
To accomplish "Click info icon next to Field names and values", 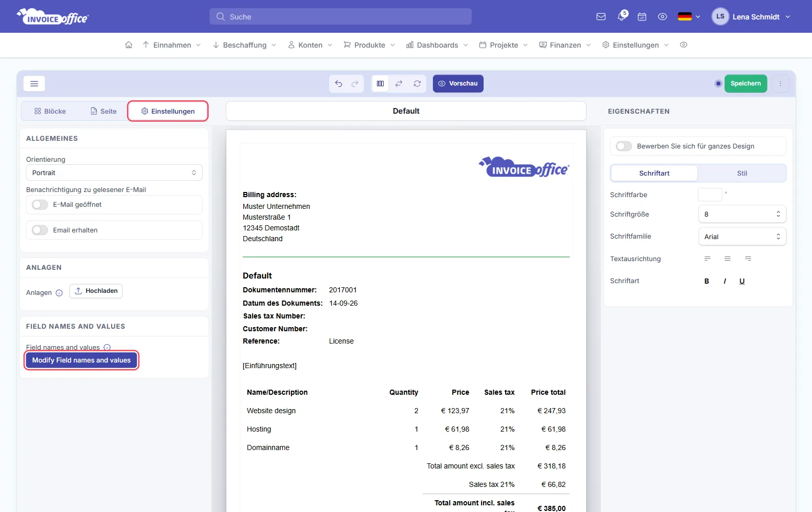I will click(107, 347).
